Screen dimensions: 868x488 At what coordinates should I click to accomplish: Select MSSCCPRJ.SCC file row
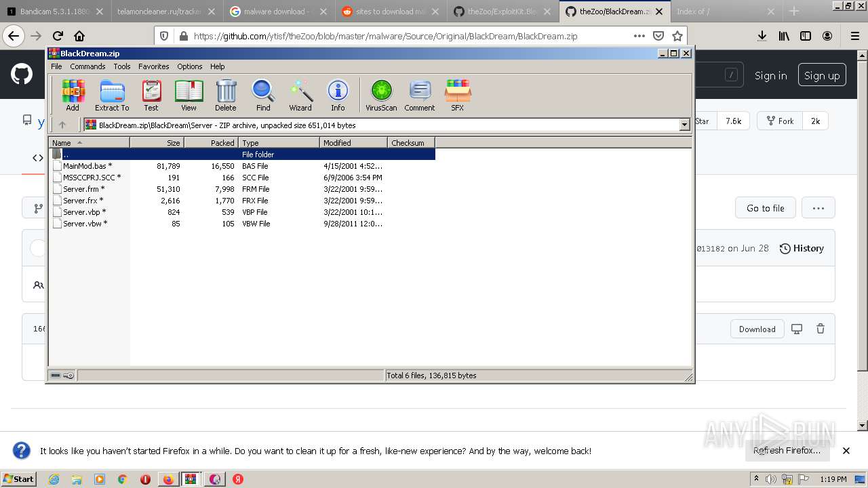(241, 178)
